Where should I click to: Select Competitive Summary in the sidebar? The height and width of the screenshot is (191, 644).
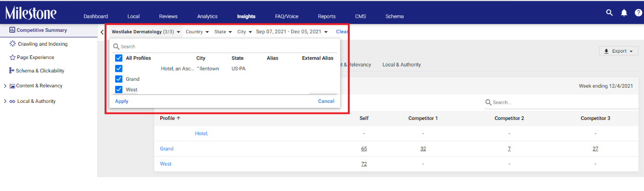pos(42,30)
